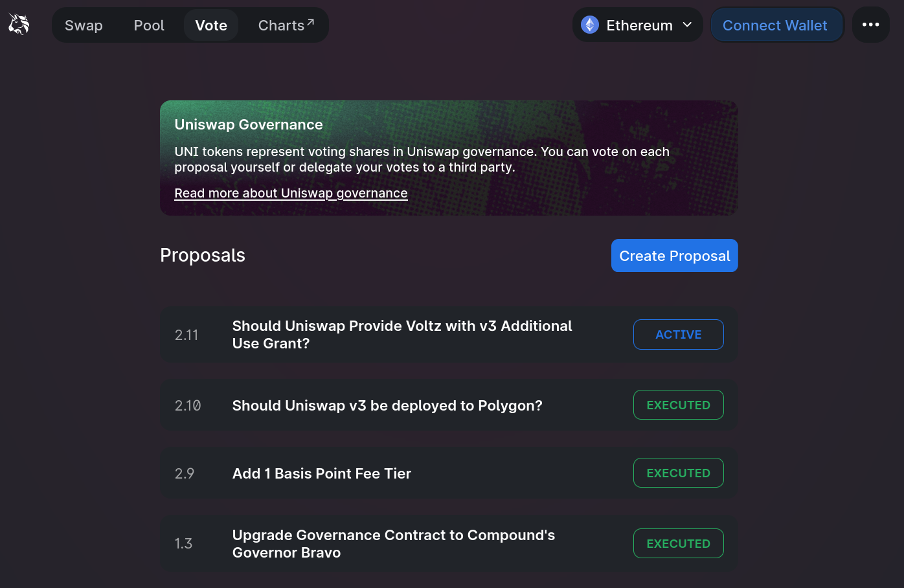
Task: Go to the Swap tab
Action: click(x=84, y=25)
